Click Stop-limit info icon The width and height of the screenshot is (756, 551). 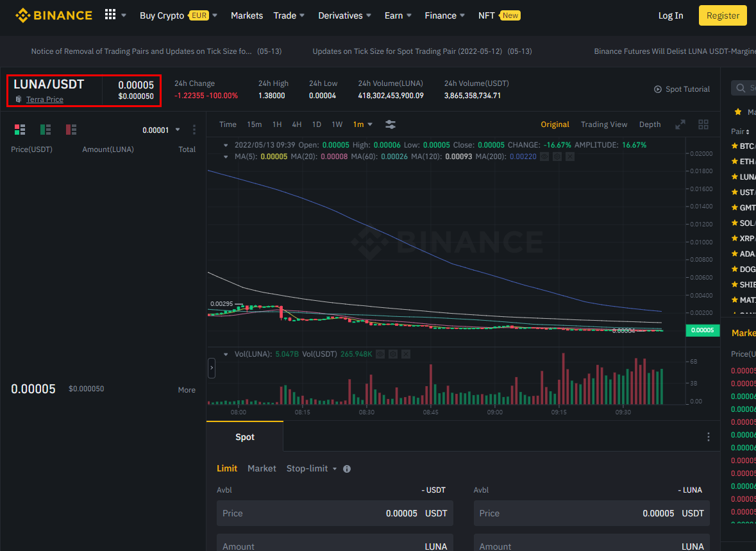pos(347,469)
